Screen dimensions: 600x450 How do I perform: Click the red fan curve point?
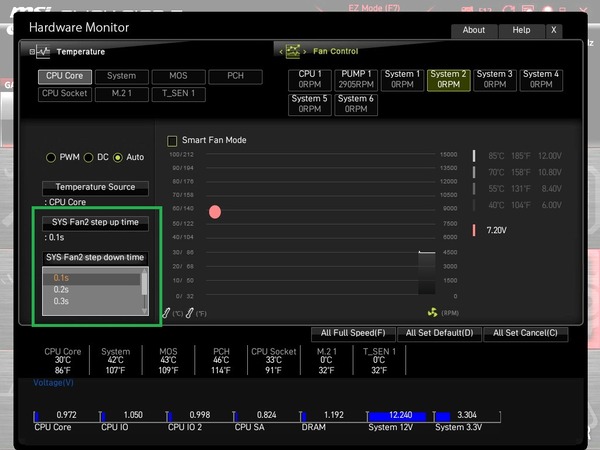(215, 212)
